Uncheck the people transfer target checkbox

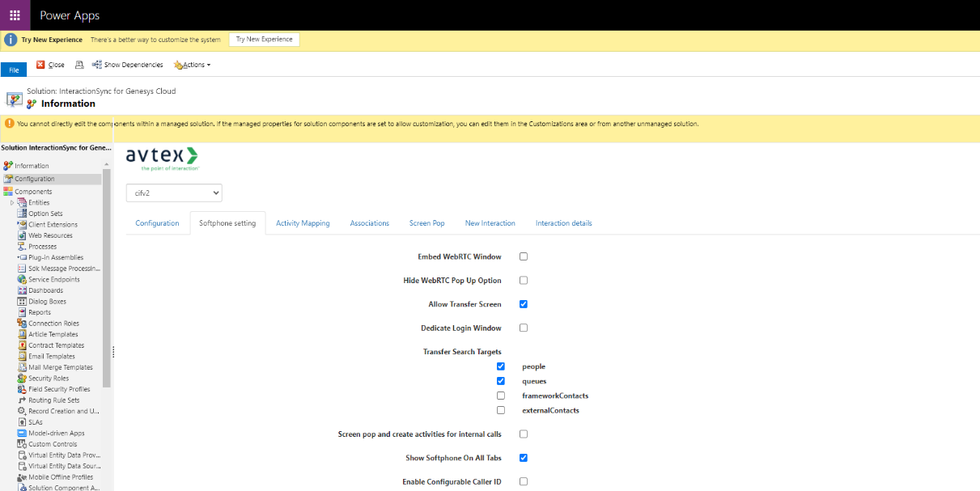[x=501, y=366]
